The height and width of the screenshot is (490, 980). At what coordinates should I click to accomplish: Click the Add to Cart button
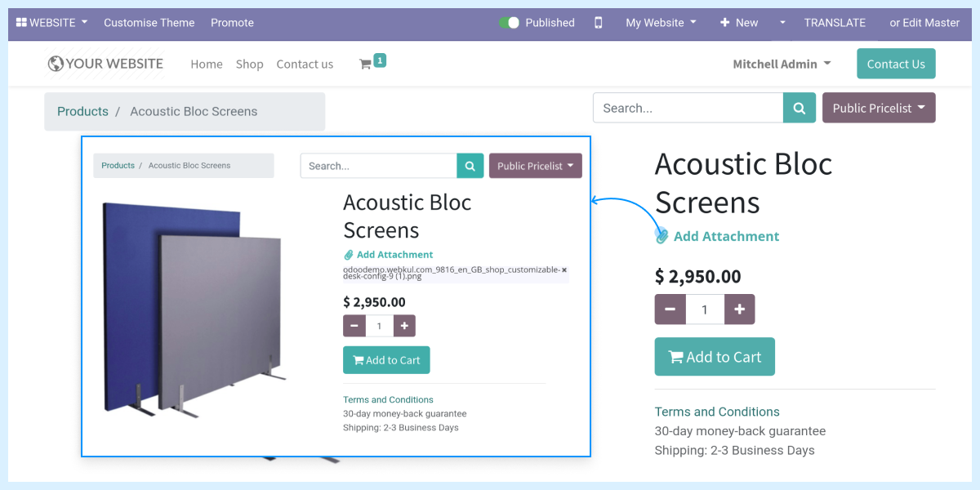[714, 356]
